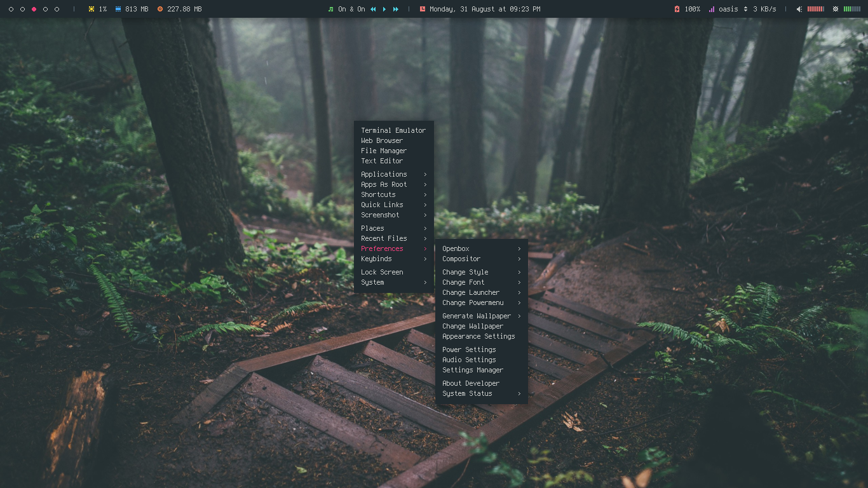This screenshot has height=488, width=868.
Task: Click the red battery icon
Action: point(677,9)
